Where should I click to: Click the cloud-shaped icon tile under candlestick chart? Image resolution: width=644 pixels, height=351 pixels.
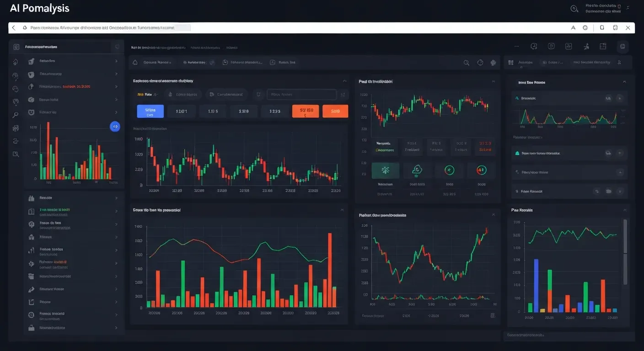[x=417, y=170]
